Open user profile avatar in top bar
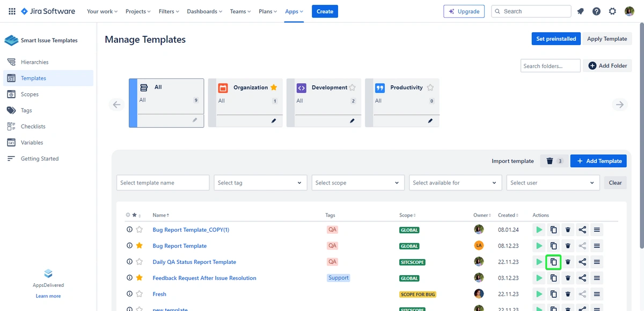The image size is (644, 311). 630,11
